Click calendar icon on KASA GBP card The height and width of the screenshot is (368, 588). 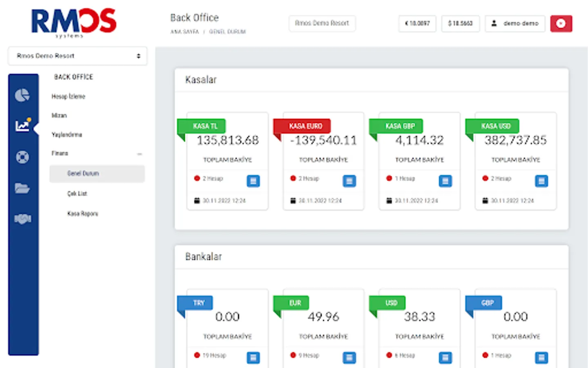(389, 201)
